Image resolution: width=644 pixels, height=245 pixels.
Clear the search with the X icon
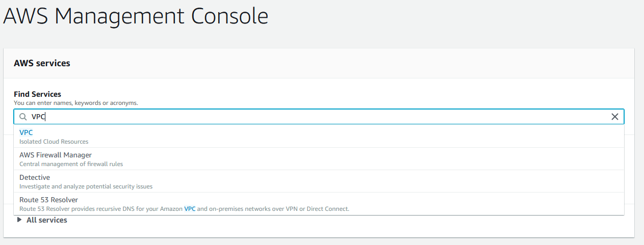click(614, 117)
